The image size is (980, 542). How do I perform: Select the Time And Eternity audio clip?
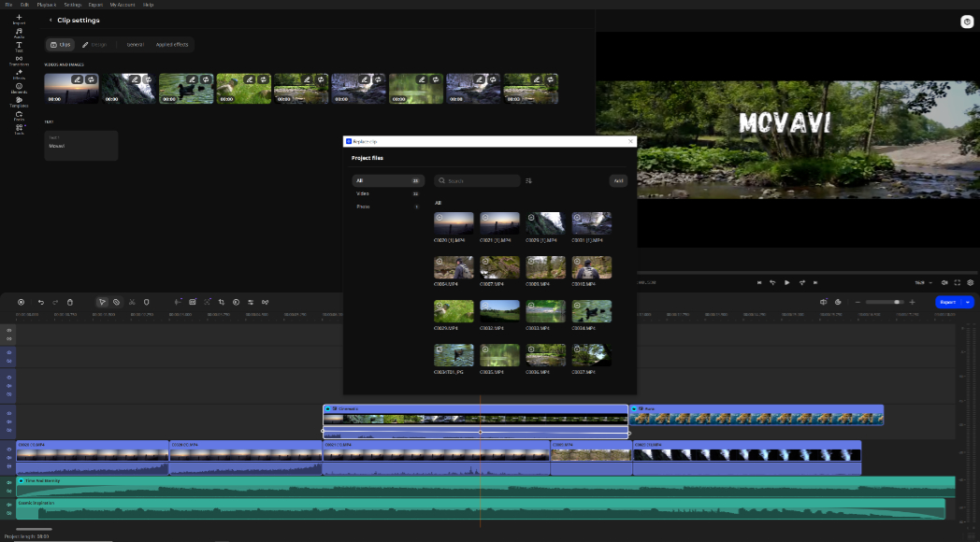pyautogui.click(x=485, y=487)
